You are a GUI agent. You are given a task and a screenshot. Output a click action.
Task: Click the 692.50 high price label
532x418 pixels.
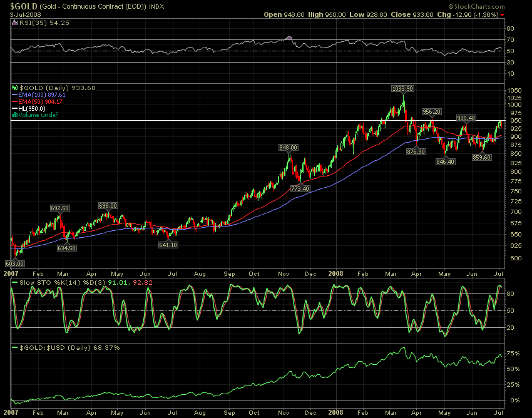[59, 208]
